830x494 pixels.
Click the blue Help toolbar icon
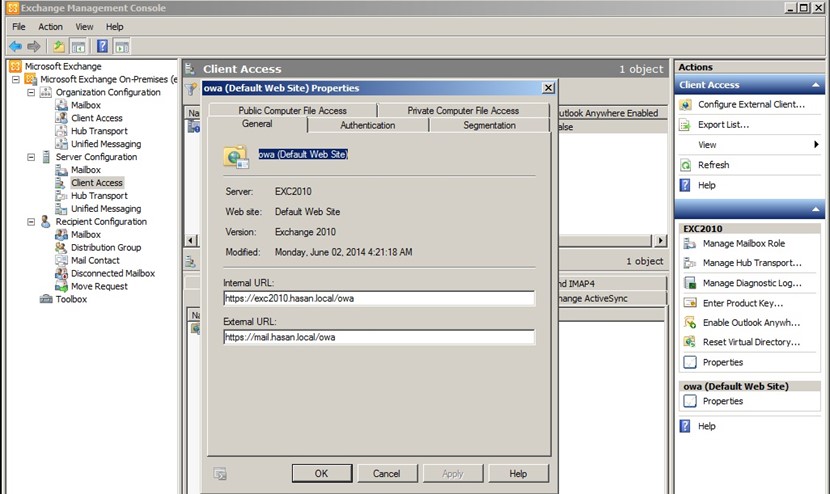102,47
